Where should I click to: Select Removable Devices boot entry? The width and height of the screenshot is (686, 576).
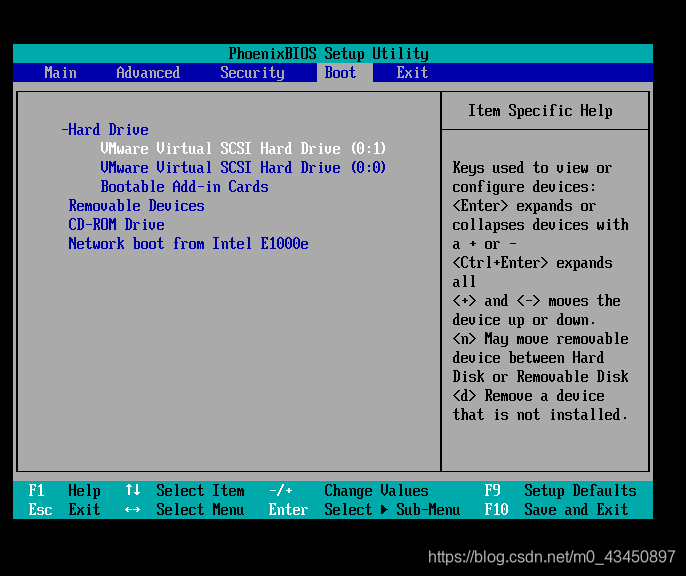(x=136, y=206)
